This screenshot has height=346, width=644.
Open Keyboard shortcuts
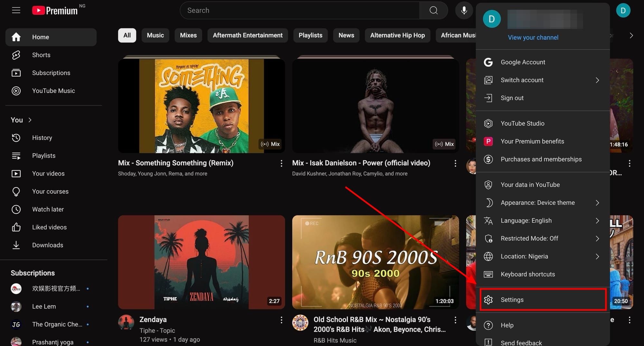click(x=543, y=274)
